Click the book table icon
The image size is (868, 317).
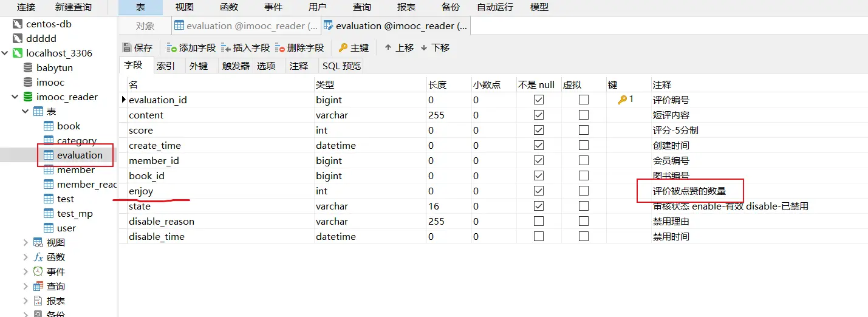49,126
